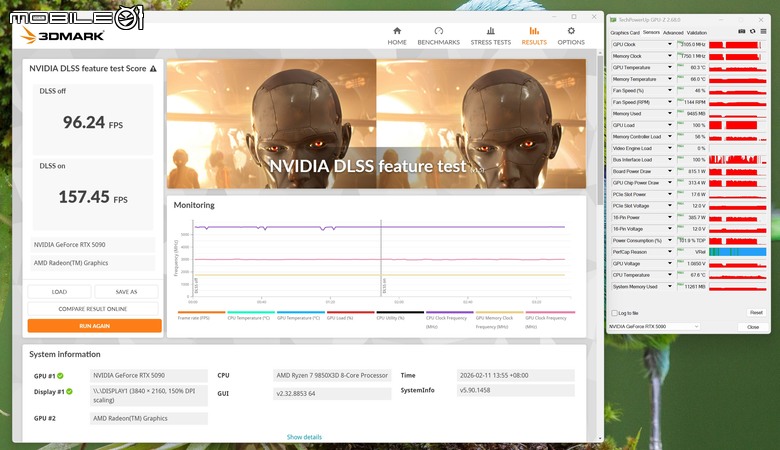The width and height of the screenshot is (780, 450).
Task: Click the GPU-Z title bar app icon
Action: point(613,20)
